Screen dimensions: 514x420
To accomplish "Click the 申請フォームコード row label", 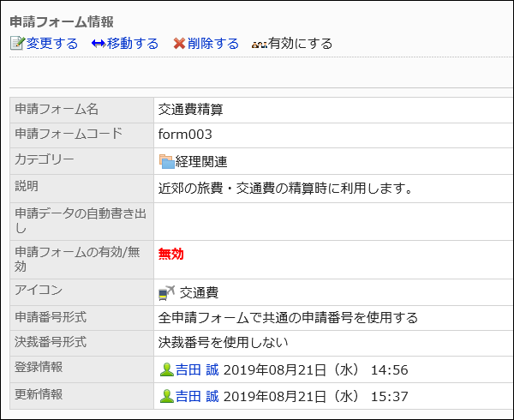I will coord(69,134).
